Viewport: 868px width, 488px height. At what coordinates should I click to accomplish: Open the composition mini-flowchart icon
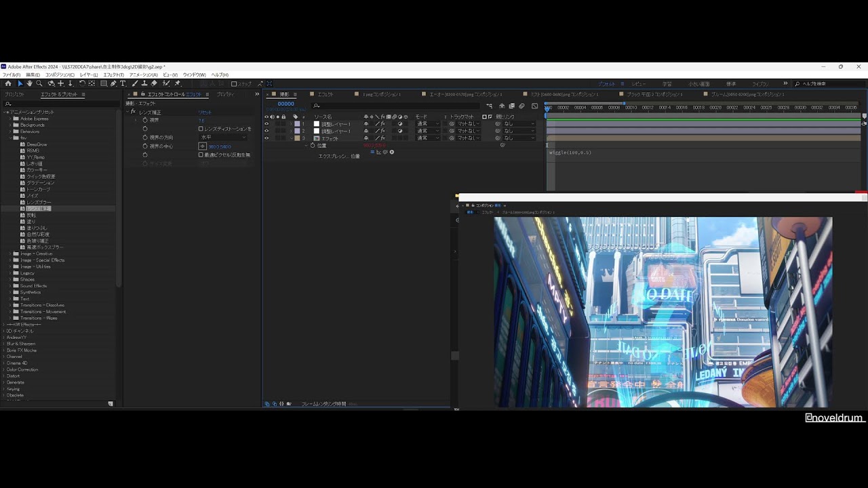point(489,106)
